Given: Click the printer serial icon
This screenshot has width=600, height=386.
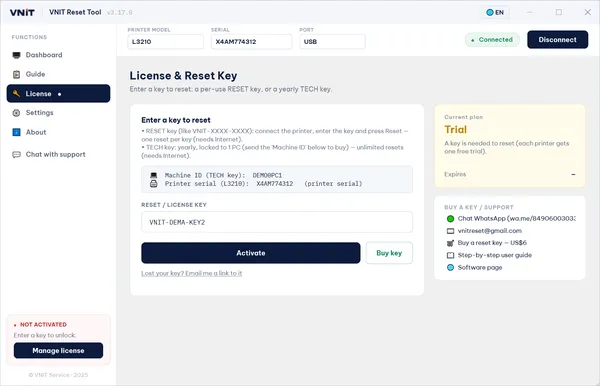Looking at the screenshot, I should coord(153,184).
